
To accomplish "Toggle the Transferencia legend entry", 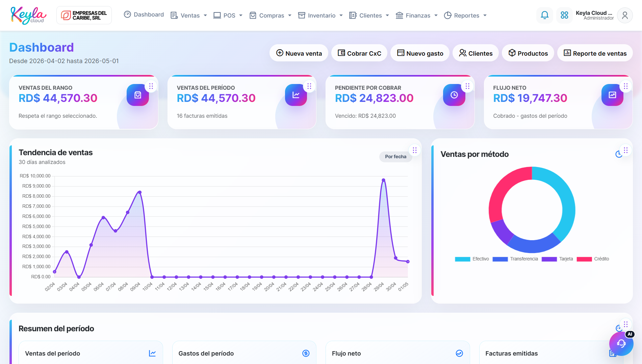I will [x=515, y=259].
